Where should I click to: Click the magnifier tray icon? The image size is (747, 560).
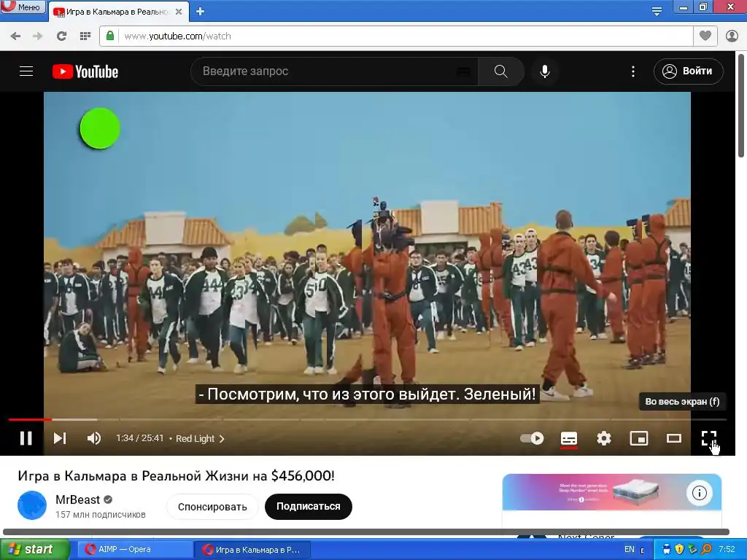[707, 550]
